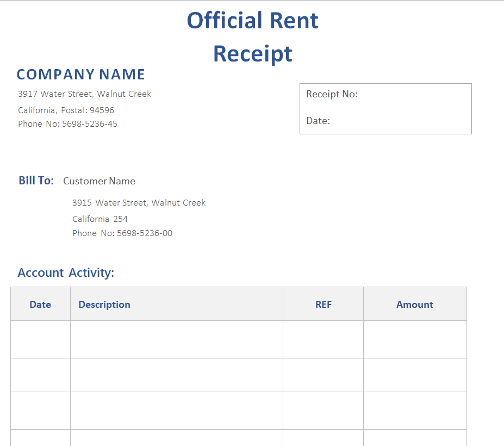Click the Account Activity heading
504x446 pixels.
[x=66, y=272]
